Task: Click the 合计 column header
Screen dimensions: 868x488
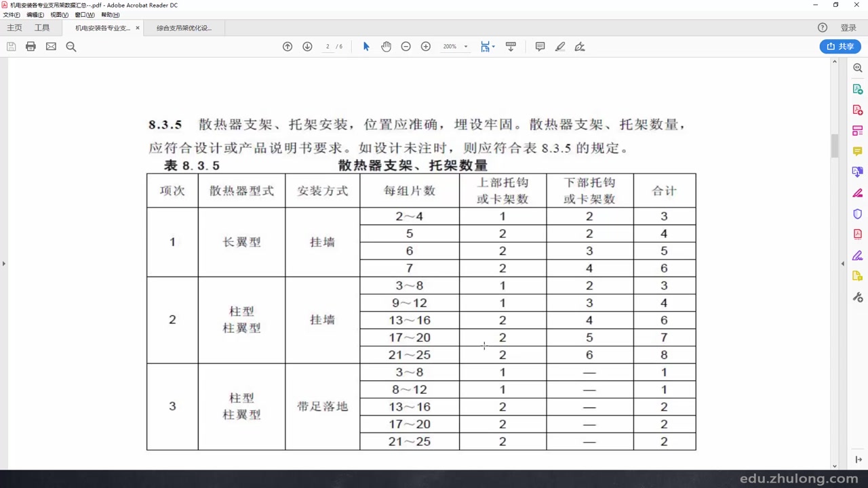Action: (664, 190)
